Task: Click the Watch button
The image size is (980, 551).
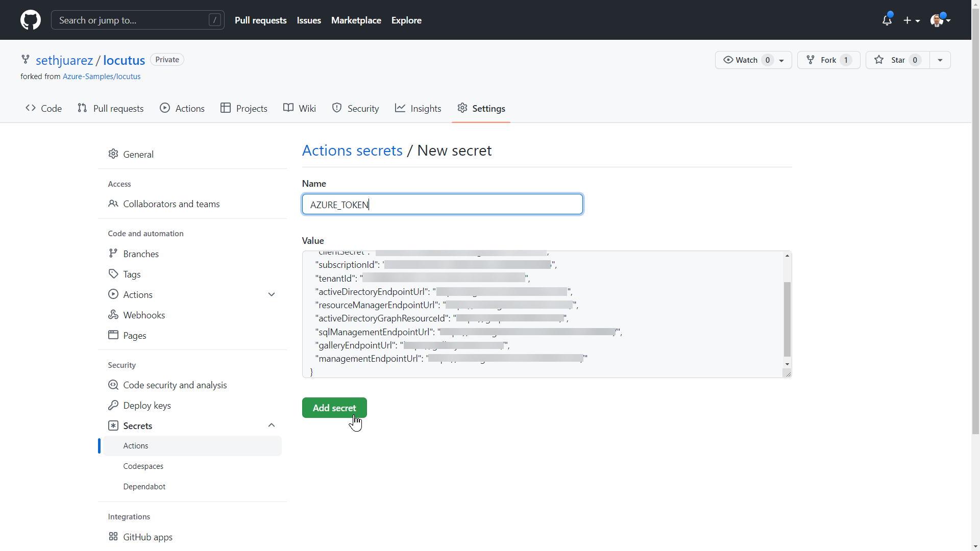Action: [753, 60]
